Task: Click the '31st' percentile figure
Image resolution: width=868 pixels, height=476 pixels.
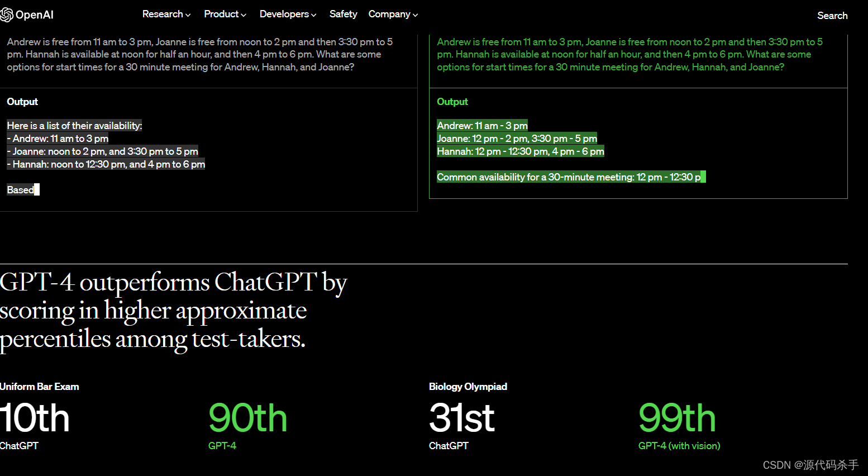Action: point(462,418)
